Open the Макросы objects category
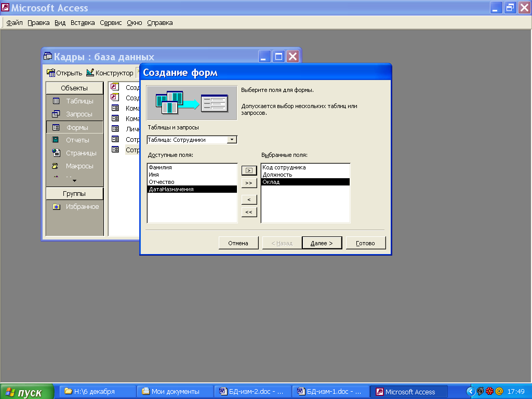The height and width of the screenshot is (399, 532). [74, 166]
